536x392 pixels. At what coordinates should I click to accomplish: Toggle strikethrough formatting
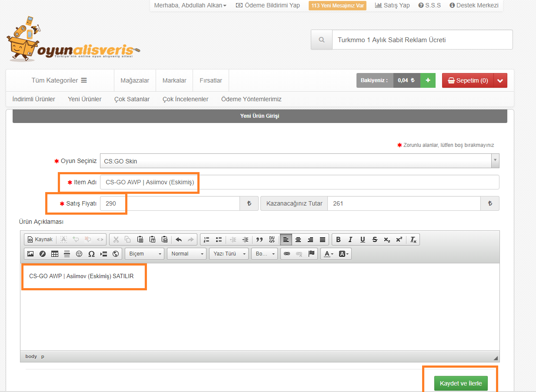(375, 239)
